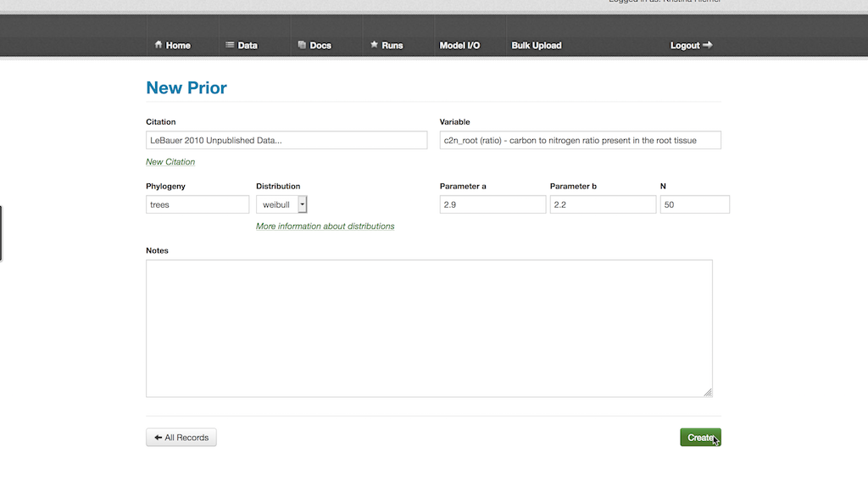The height and width of the screenshot is (481, 868).
Task: Click the Notes text area resize handle
Action: coord(708,393)
